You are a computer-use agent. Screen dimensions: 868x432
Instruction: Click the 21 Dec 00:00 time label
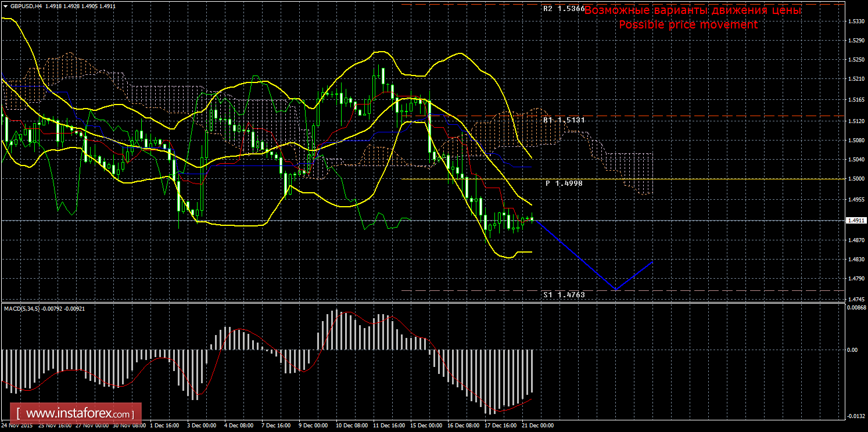(x=537, y=426)
